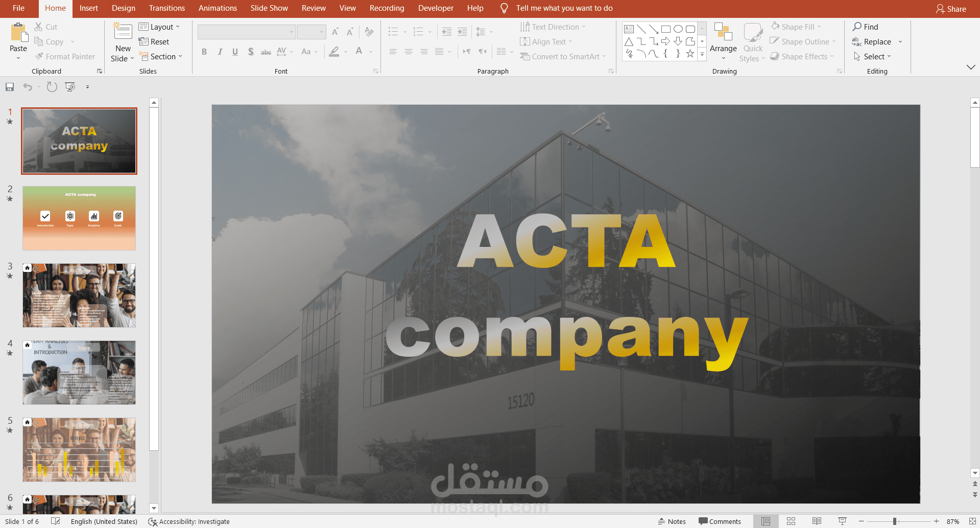Click Fit slide to window icon
This screenshot has height=528, width=980.
click(973, 521)
